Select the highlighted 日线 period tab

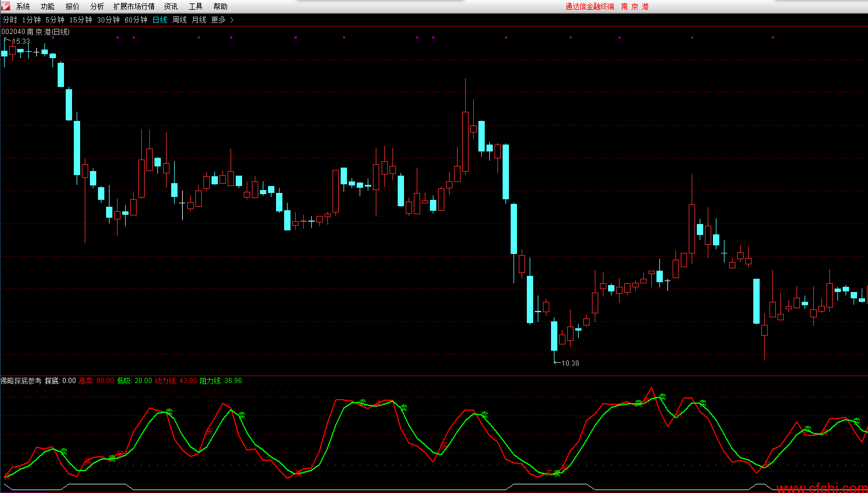coord(160,20)
